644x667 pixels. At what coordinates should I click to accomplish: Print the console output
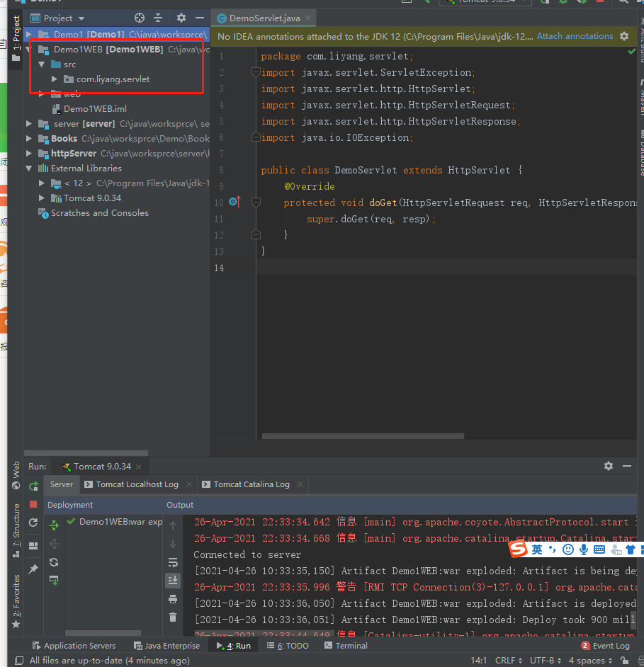click(x=173, y=599)
